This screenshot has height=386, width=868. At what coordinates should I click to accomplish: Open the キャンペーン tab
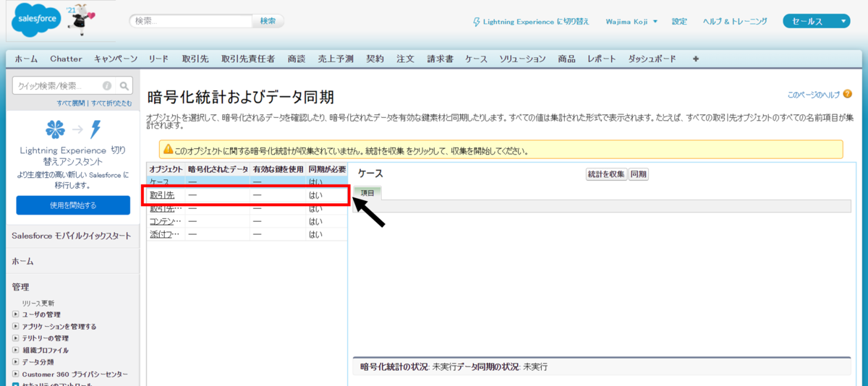pos(116,59)
